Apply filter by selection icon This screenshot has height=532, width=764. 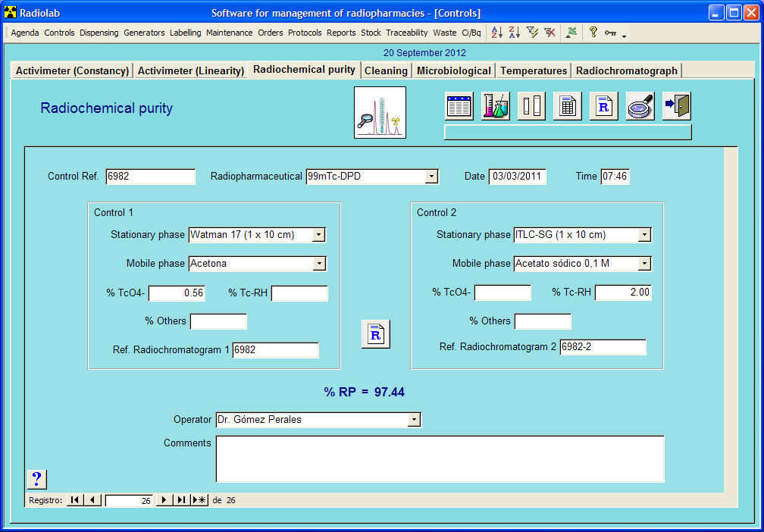(x=533, y=32)
